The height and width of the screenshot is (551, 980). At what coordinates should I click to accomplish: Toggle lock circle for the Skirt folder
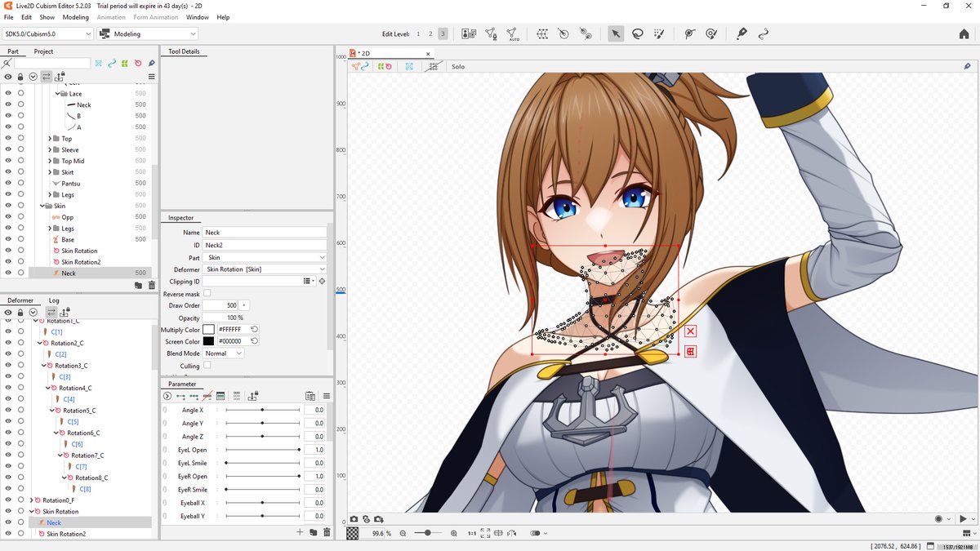click(20, 172)
